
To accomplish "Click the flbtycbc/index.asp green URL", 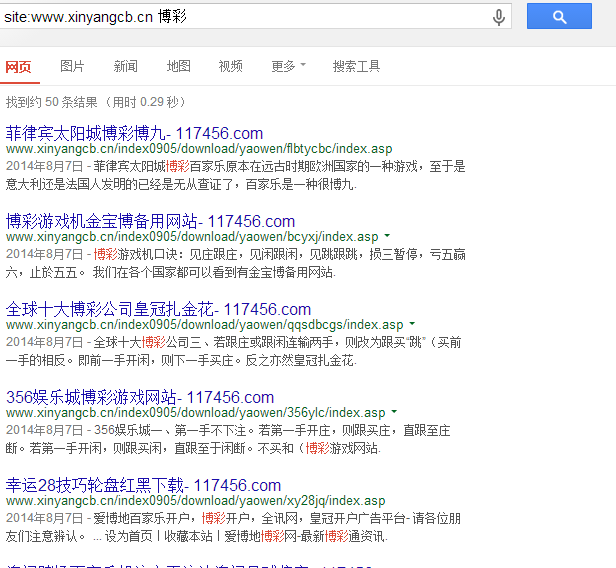I will pos(199,149).
